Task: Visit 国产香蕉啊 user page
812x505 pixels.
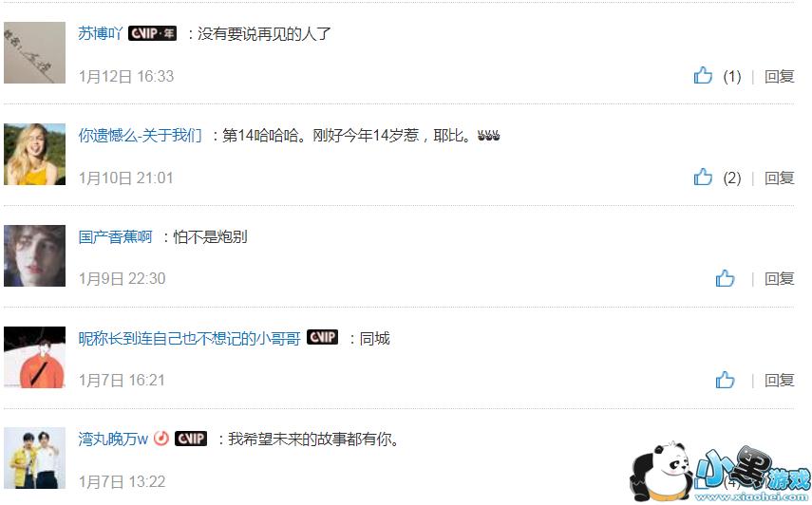Action: coord(115,236)
